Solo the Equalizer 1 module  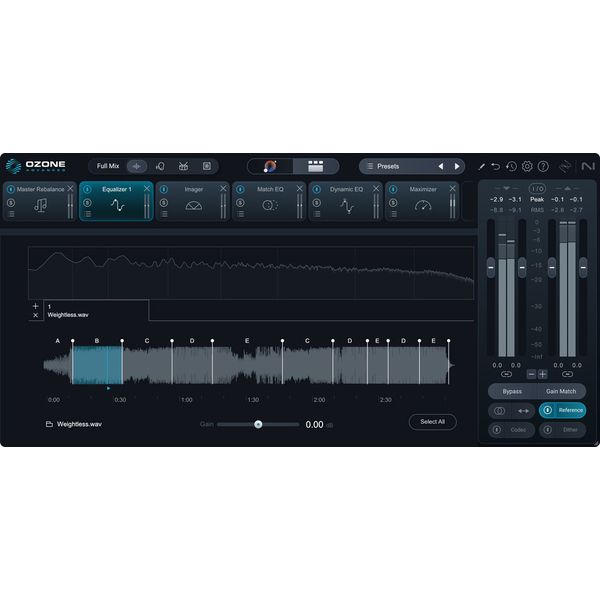click(x=87, y=202)
